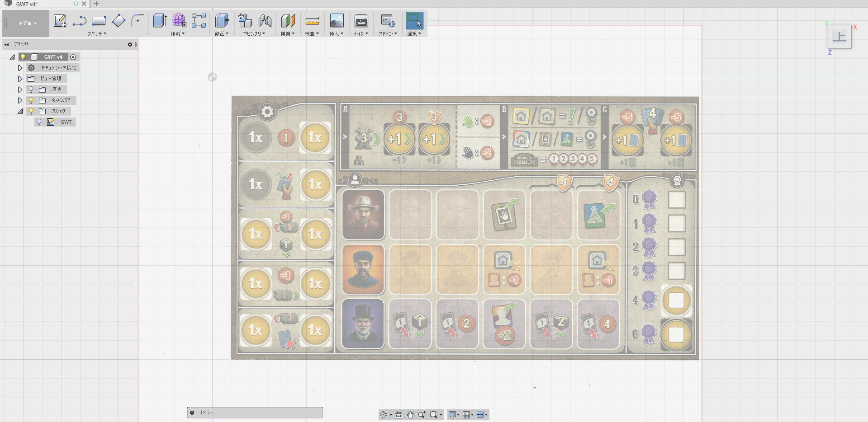
Task: Select the New Component assemble icon
Action: click(x=245, y=21)
